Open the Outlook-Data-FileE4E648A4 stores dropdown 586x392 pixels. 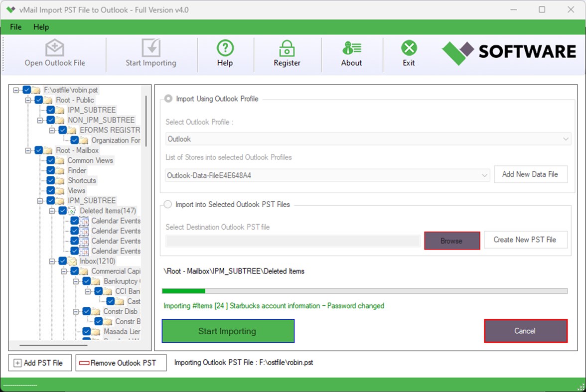[x=484, y=175]
